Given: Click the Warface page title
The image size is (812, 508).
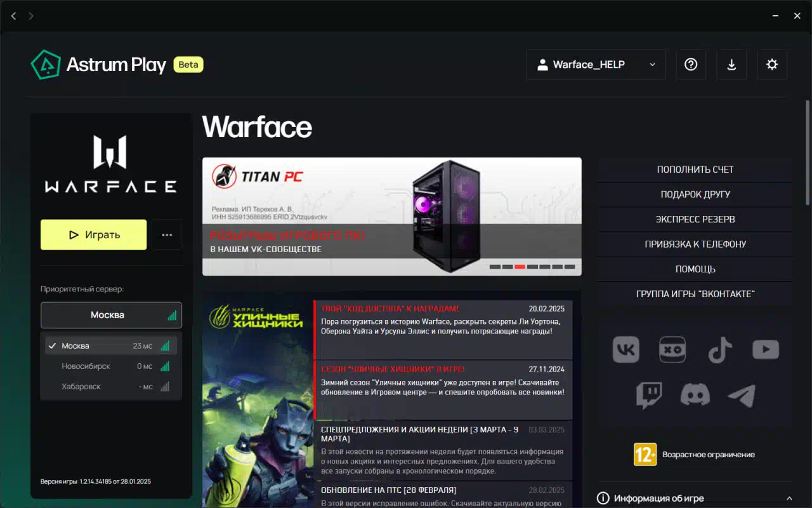Looking at the screenshot, I should (257, 127).
